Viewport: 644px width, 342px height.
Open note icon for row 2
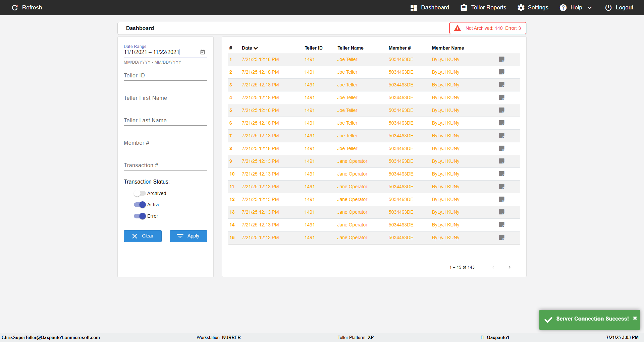[x=502, y=72]
